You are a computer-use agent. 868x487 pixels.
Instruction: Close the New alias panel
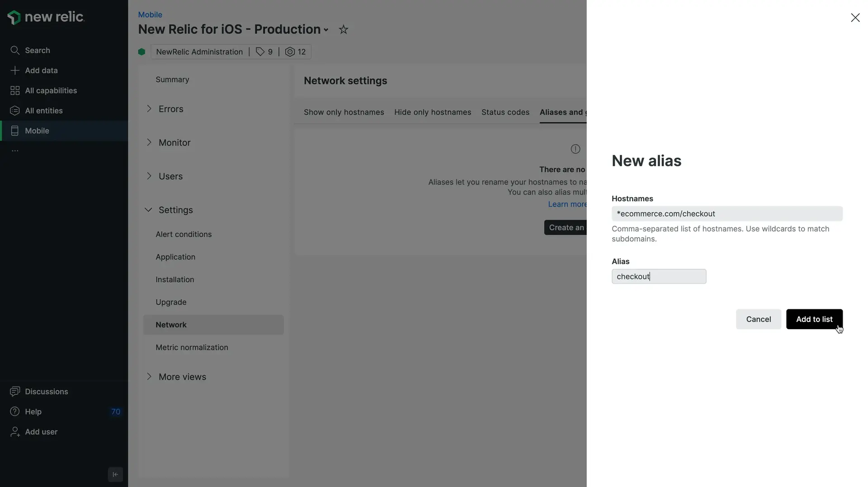click(x=855, y=18)
